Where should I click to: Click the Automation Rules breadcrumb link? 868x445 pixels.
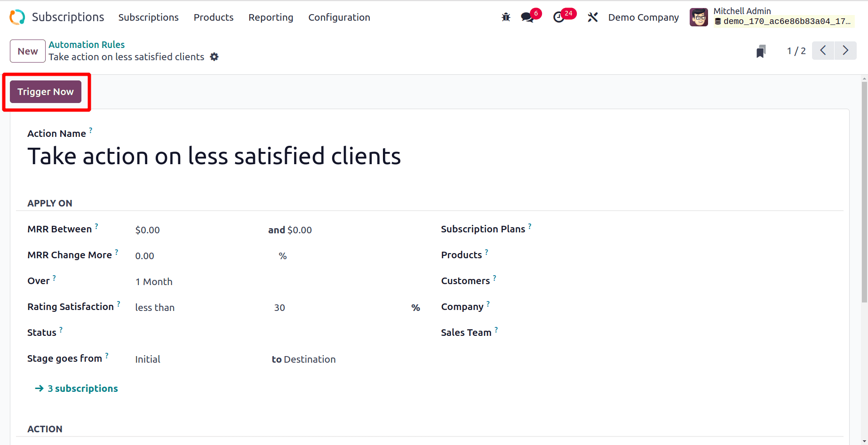pos(87,45)
